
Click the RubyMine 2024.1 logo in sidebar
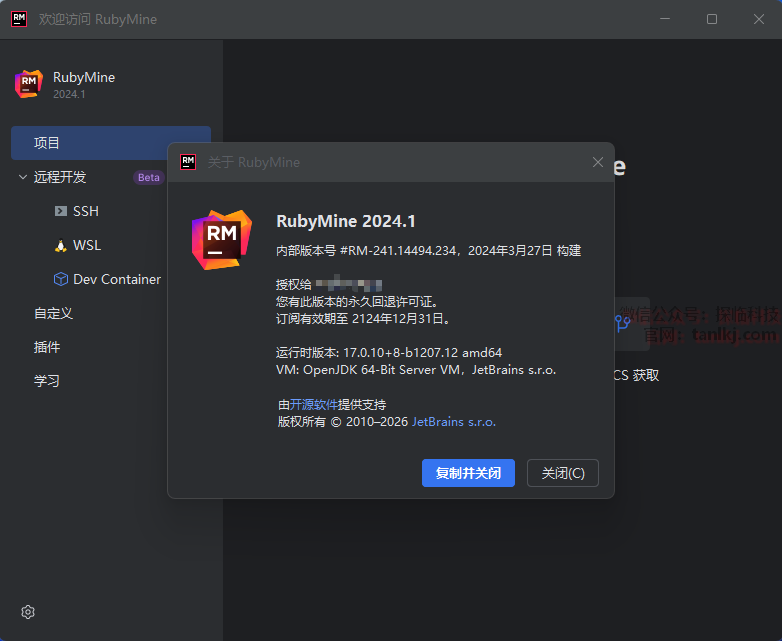(29, 84)
